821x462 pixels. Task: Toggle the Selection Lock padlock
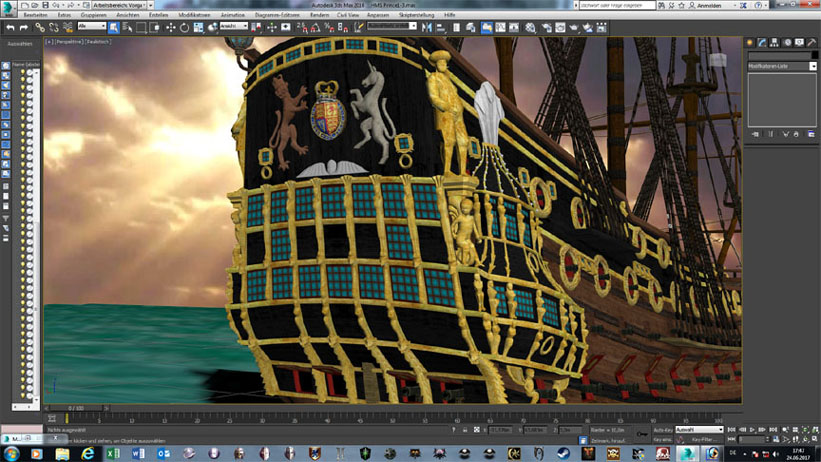(x=465, y=430)
